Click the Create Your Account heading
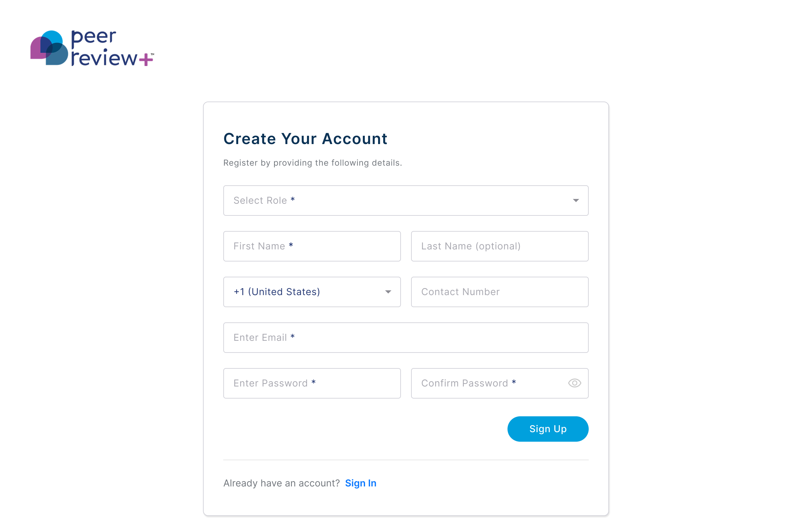The height and width of the screenshot is (528, 812). (305, 139)
